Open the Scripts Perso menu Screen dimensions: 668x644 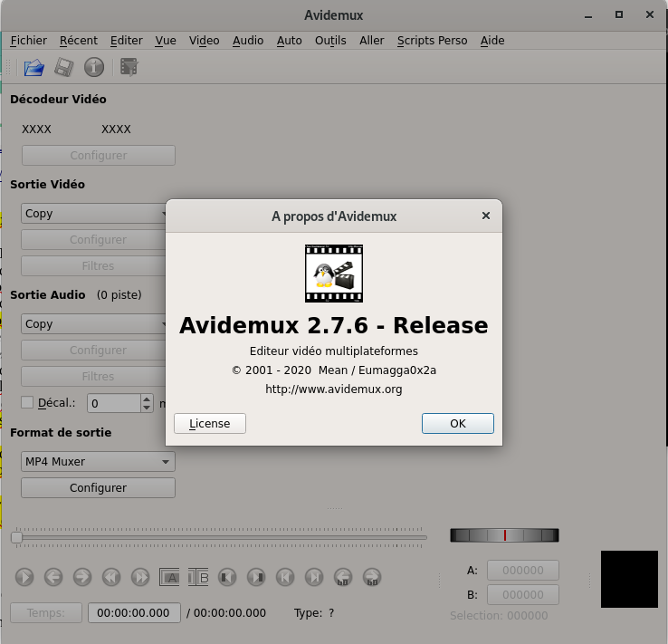point(432,41)
